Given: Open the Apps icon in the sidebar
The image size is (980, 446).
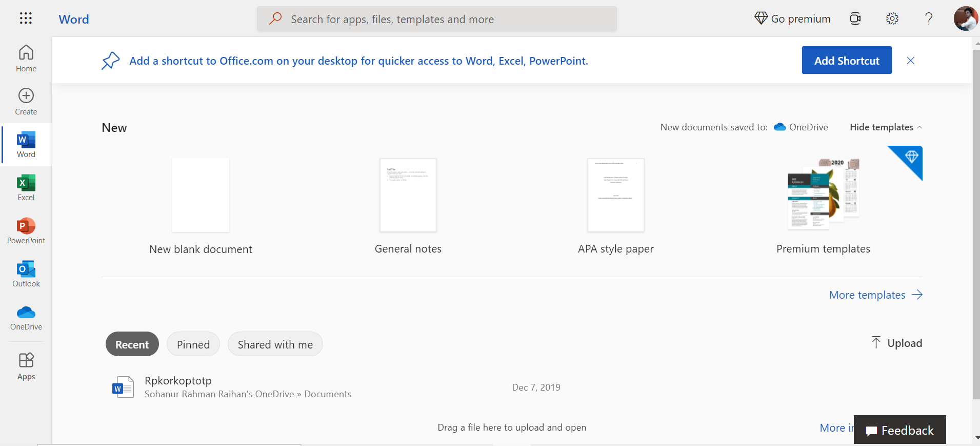Looking at the screenshot, I should point(26,366).
